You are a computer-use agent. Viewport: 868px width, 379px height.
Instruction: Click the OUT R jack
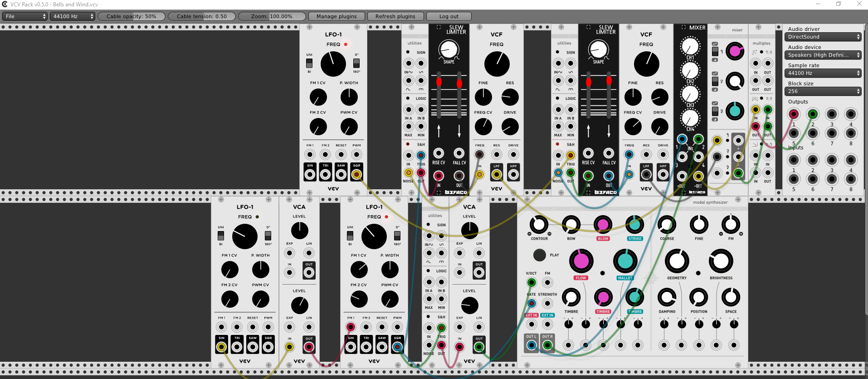pos(547,345)
